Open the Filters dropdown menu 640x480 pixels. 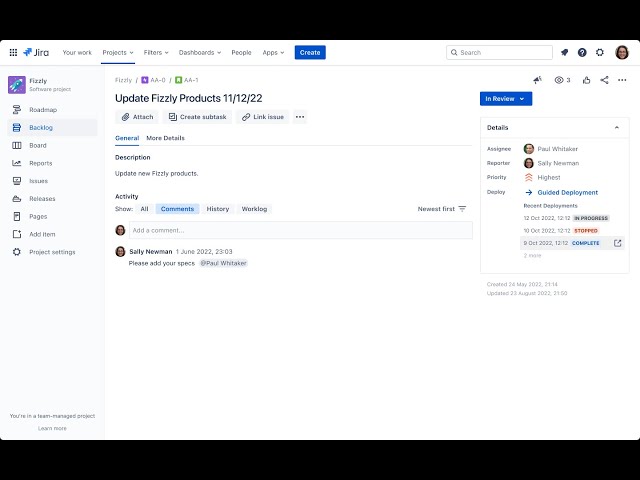tap(156, 52)
